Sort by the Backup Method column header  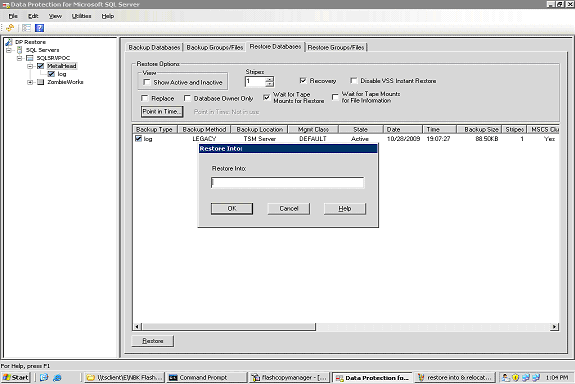coord(204,129)
